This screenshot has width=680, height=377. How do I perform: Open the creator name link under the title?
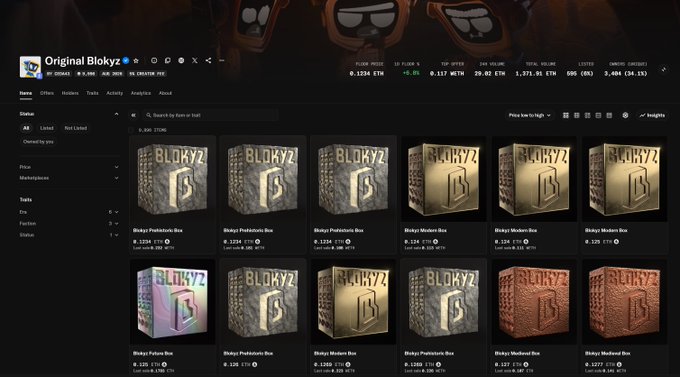pos(59,74)
